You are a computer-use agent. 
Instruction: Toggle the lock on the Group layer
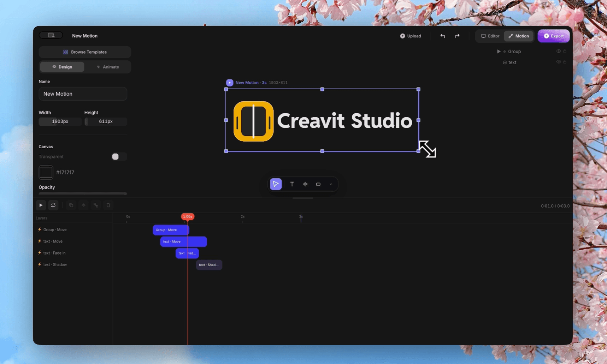click(x=565, y=51)
